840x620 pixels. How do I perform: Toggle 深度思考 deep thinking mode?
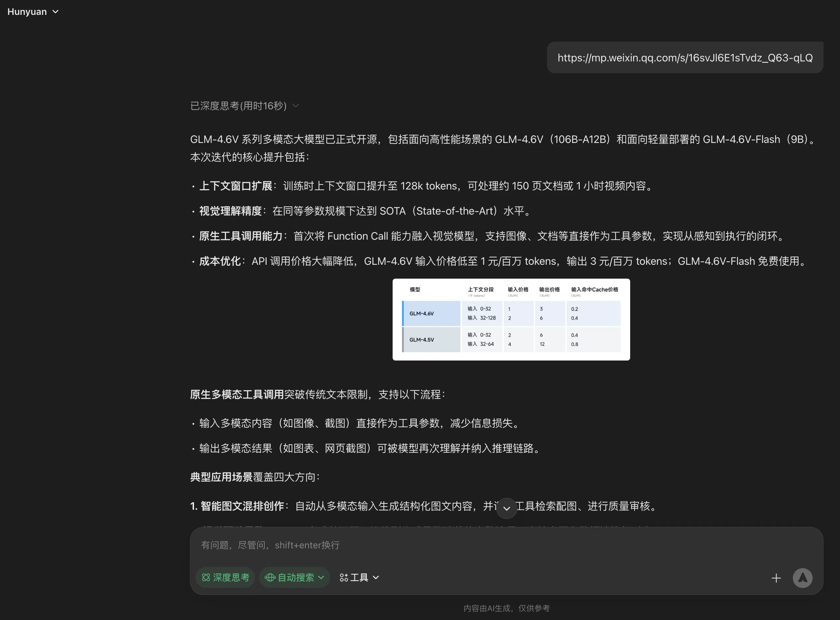tap(225, 578)
